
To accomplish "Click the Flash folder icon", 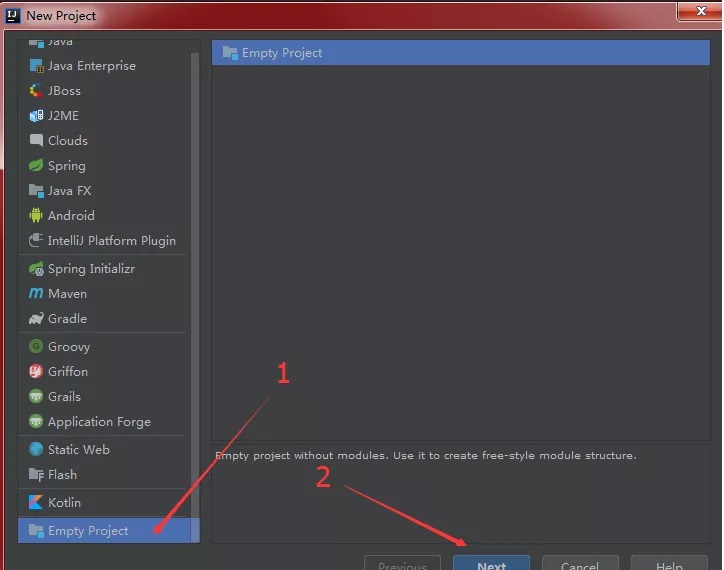I will 36,474.
